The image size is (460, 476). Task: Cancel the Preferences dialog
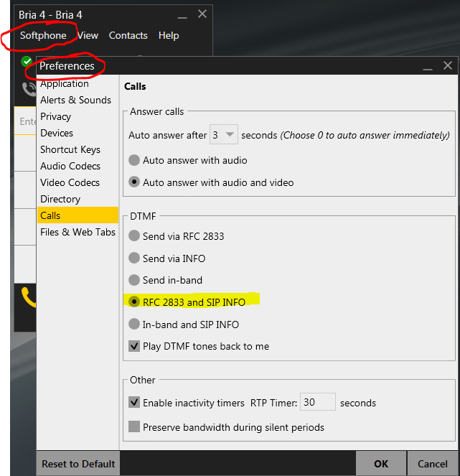pyautogui.click(x=433, y=464)
